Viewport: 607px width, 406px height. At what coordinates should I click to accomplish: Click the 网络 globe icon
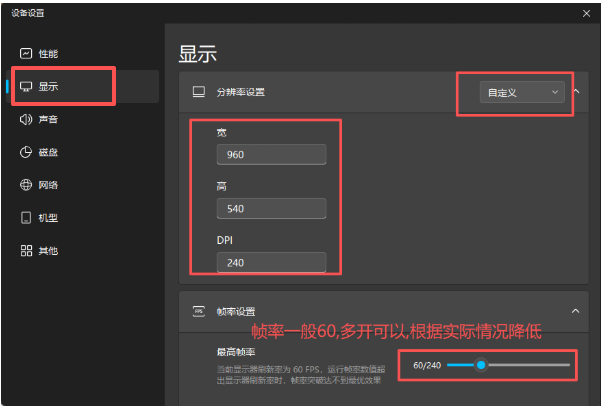(26, 185)
